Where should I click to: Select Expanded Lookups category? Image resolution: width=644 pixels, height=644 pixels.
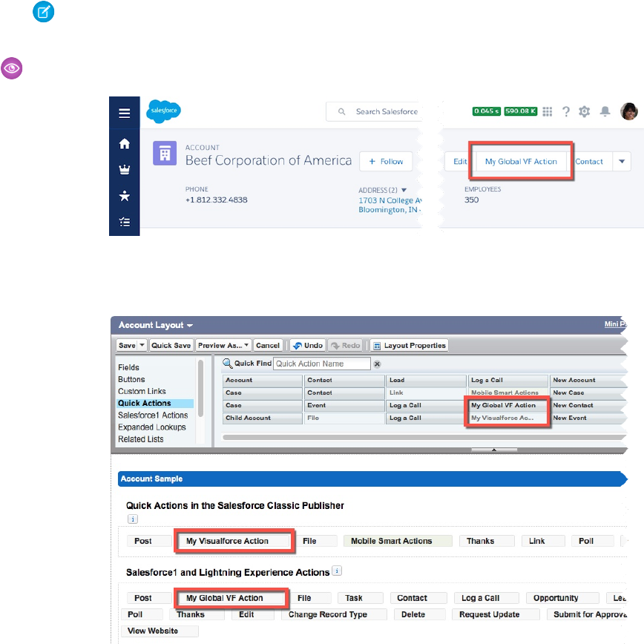151,427
